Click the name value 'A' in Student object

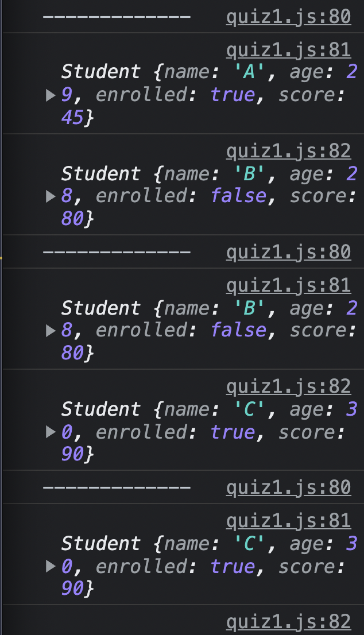249,72
